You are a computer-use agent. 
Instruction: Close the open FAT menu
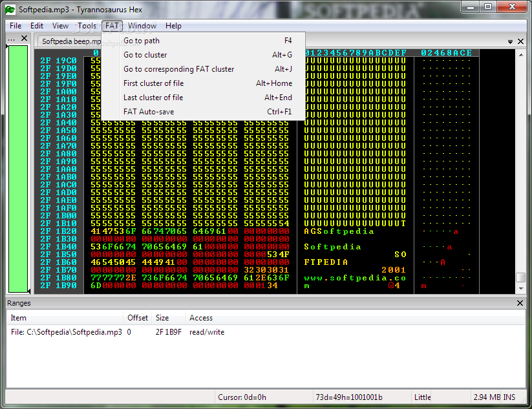tap(112, 26)
